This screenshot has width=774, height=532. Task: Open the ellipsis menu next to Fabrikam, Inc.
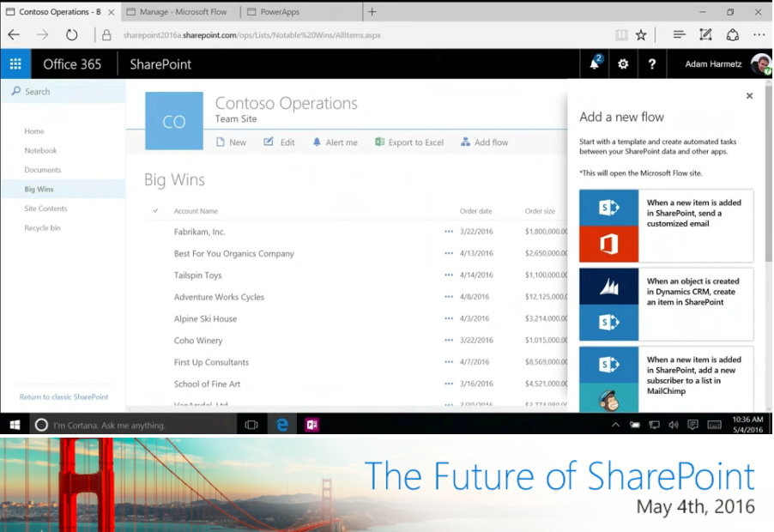click(448, 231)
